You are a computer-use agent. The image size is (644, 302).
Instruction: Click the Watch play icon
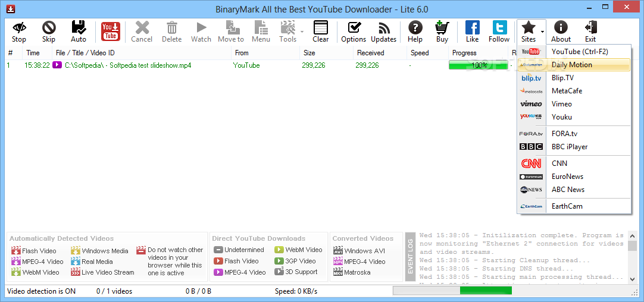tap(201, 28)
